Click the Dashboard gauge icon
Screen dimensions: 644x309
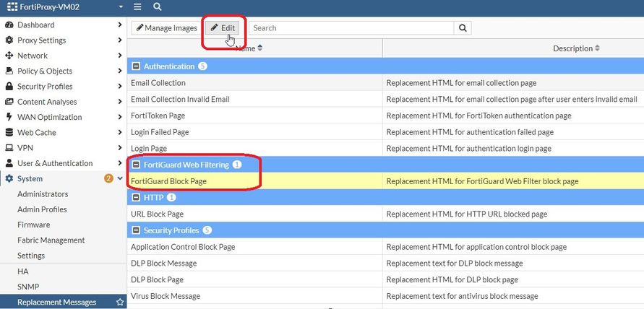pyautogui.click(x=9, y=25)
